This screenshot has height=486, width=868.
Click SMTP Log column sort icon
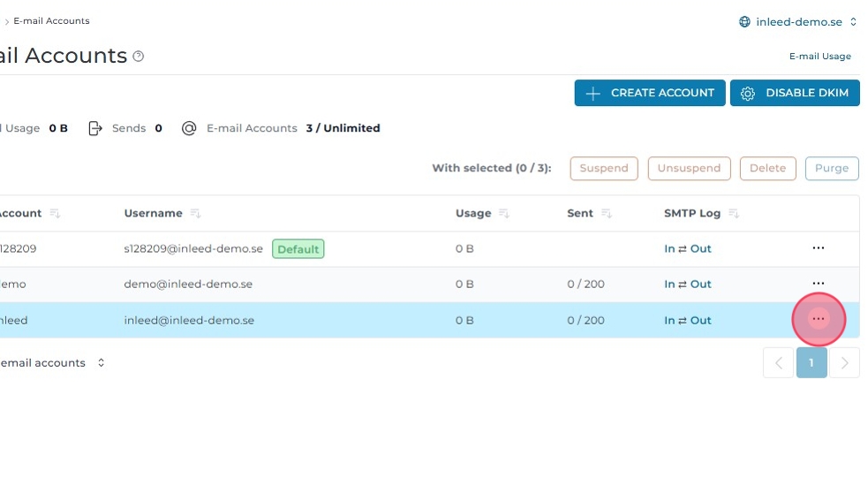(734, 214)
